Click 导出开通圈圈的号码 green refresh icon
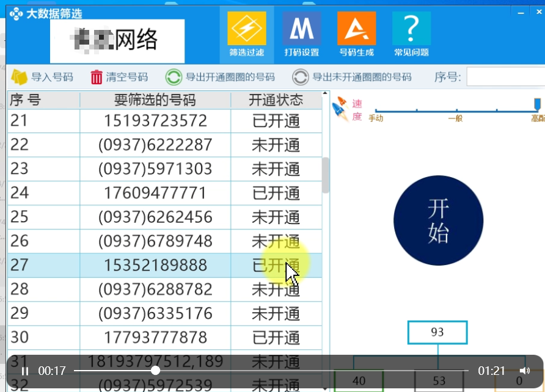 tap(174, 78)
